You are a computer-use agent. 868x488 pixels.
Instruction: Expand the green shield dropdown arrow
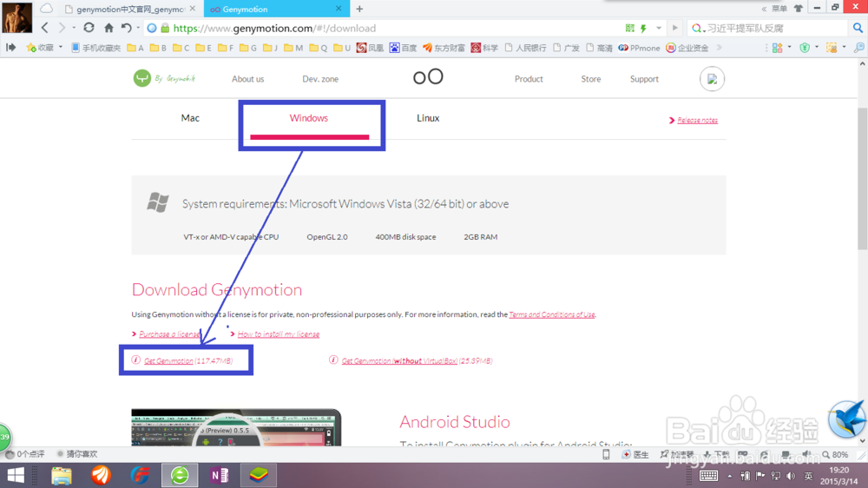coord(817,48)
